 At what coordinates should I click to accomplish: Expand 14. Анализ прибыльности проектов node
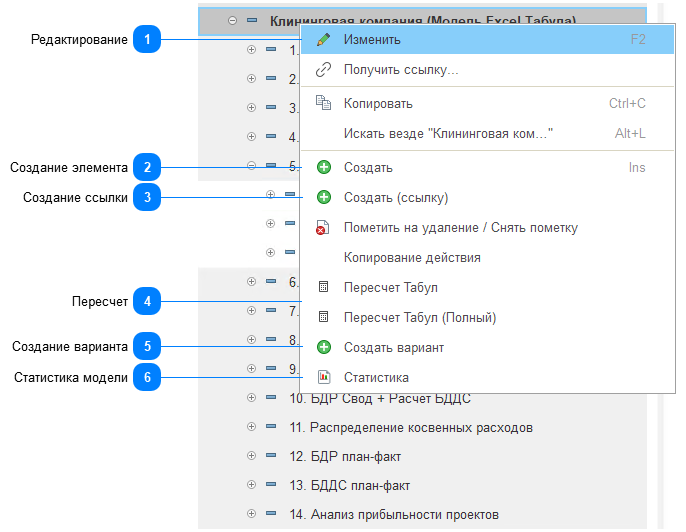[x=251, y=513]
